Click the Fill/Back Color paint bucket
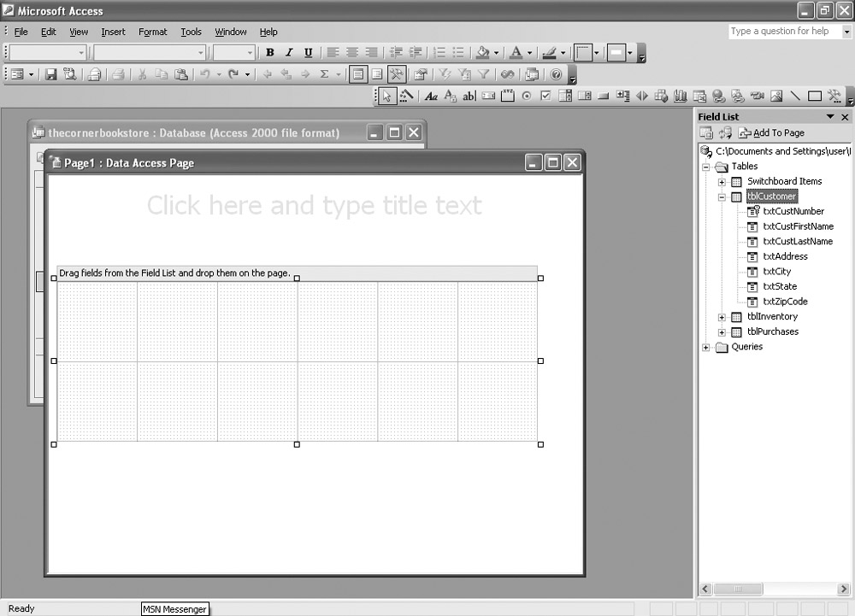Screen dimensions: 855x616 [x=483, y=53]
